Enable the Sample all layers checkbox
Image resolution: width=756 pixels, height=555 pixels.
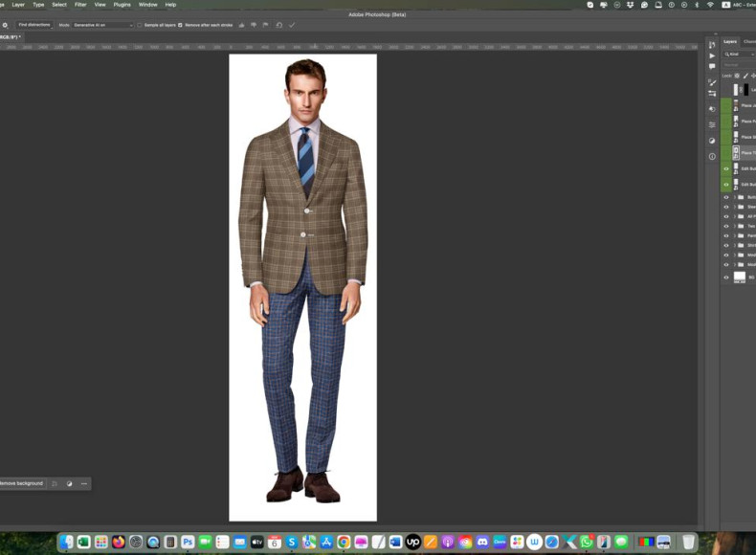tap(140, 25)
